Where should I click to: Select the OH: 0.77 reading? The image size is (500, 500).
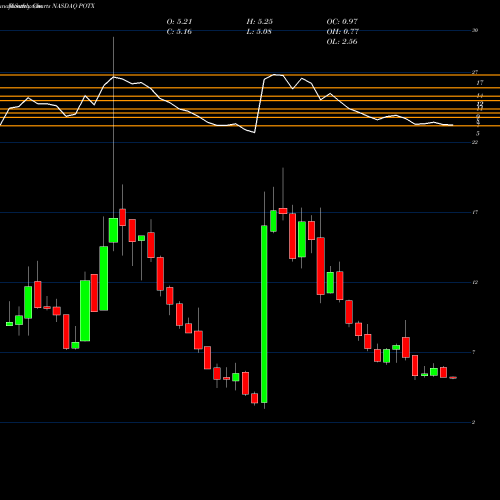(x=342, y=32)
